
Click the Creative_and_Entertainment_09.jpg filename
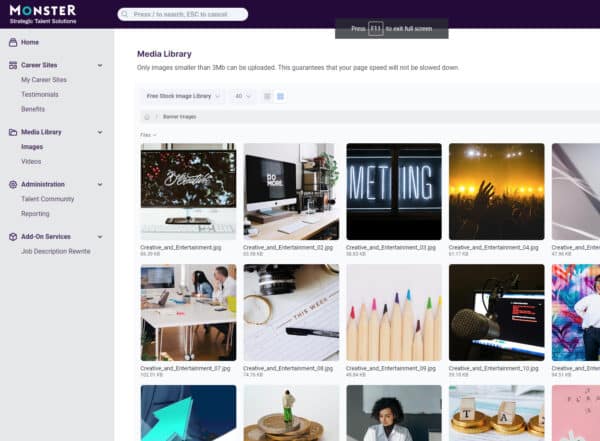391,368
